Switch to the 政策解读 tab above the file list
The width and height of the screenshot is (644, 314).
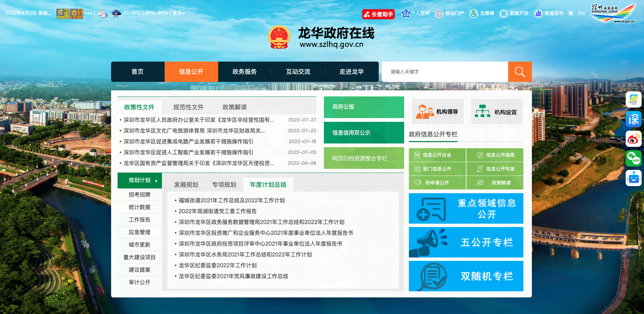(x=234, y=107)
